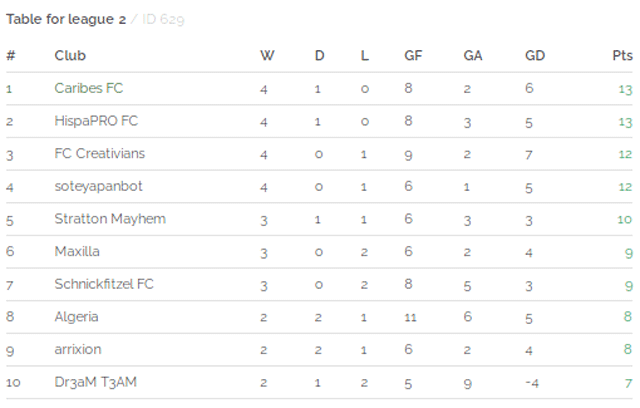Open the Maxilla club entry
The image size is (640, 408).
pos(77,251)
